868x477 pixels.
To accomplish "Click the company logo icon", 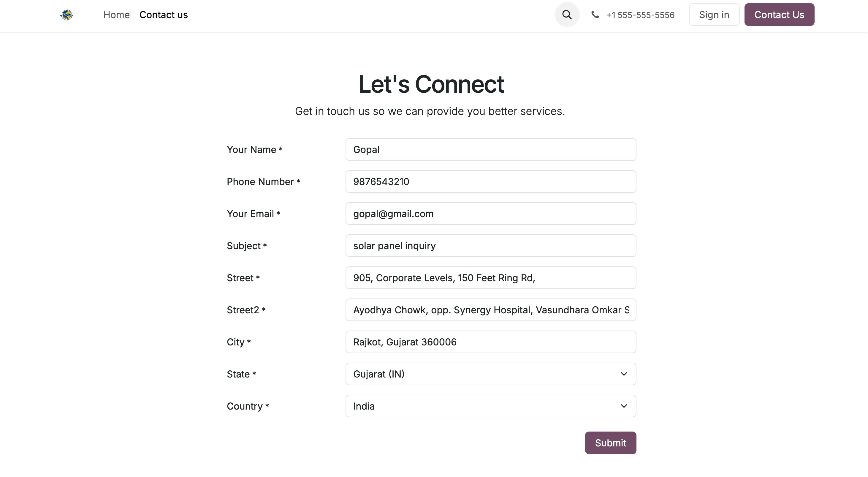I will (x=67, y=15).
